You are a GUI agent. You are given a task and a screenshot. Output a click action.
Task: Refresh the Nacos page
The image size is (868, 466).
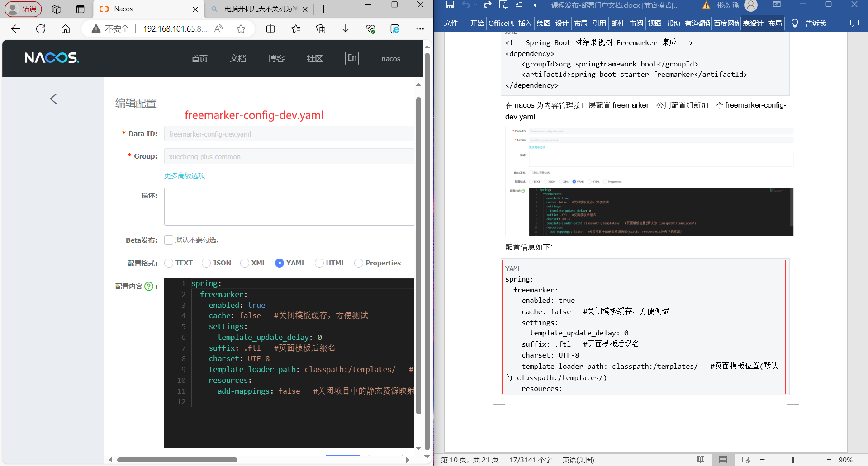click(41, 29)
